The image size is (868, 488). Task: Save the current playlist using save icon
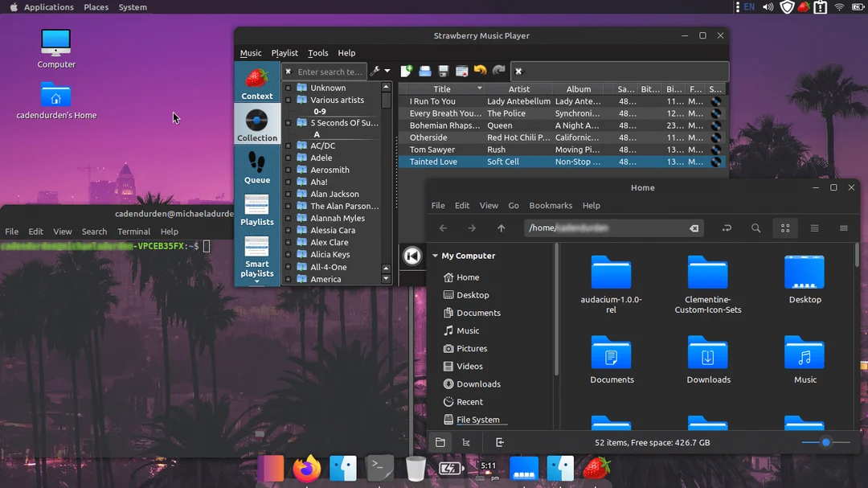point(443,71)
